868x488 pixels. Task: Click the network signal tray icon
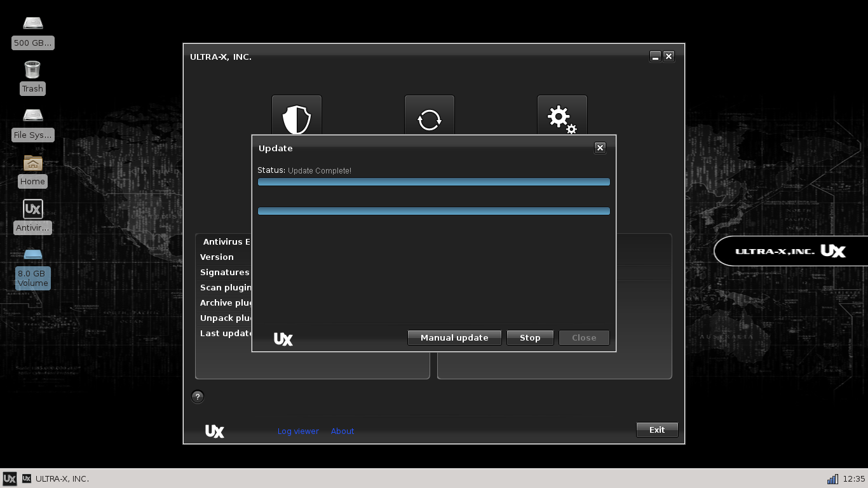(832, 478)
